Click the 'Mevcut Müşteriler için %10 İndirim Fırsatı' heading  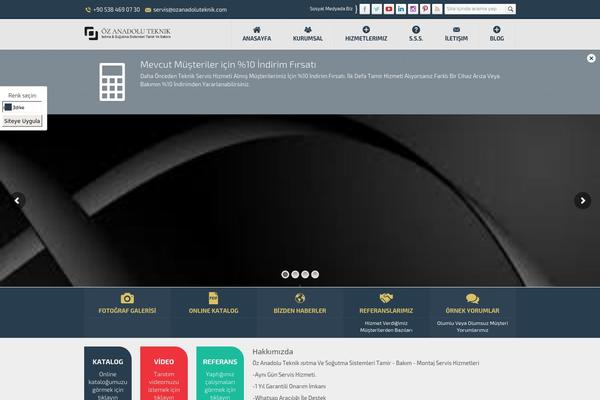coord(228,64)
